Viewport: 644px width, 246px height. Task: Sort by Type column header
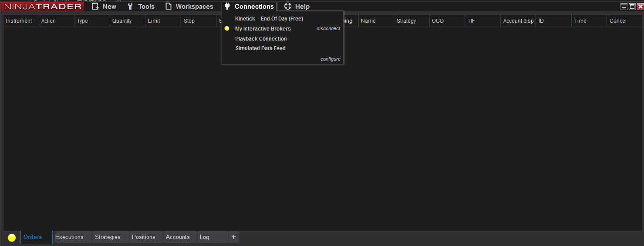click(x=92, y=20)
